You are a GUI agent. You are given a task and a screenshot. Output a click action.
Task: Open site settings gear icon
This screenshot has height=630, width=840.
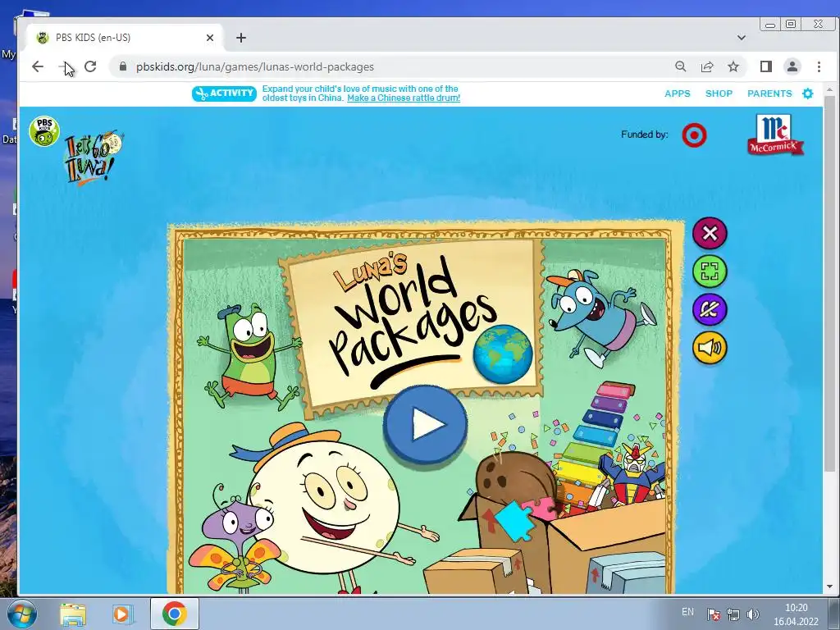point(807,94)
